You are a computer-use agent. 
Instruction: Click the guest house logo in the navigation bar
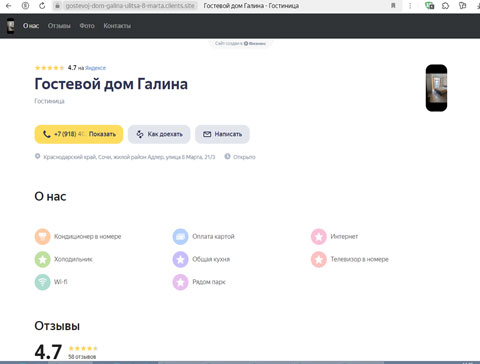point(11,26)
